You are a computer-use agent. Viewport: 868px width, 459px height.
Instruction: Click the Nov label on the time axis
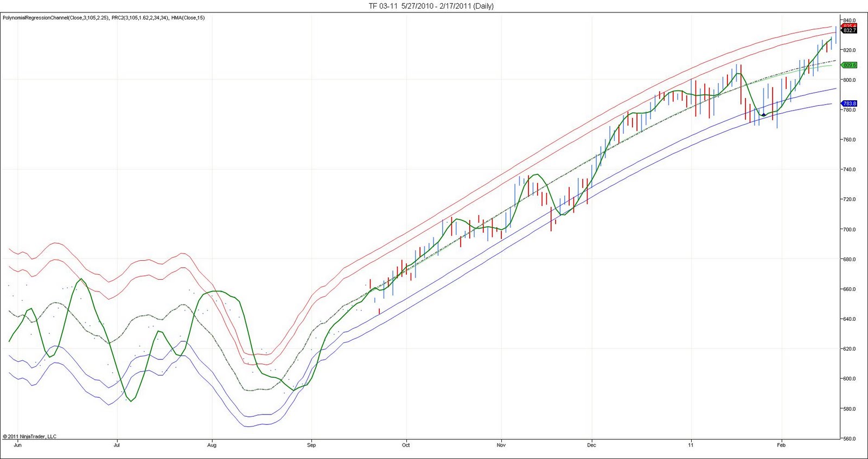pos(501,445)
